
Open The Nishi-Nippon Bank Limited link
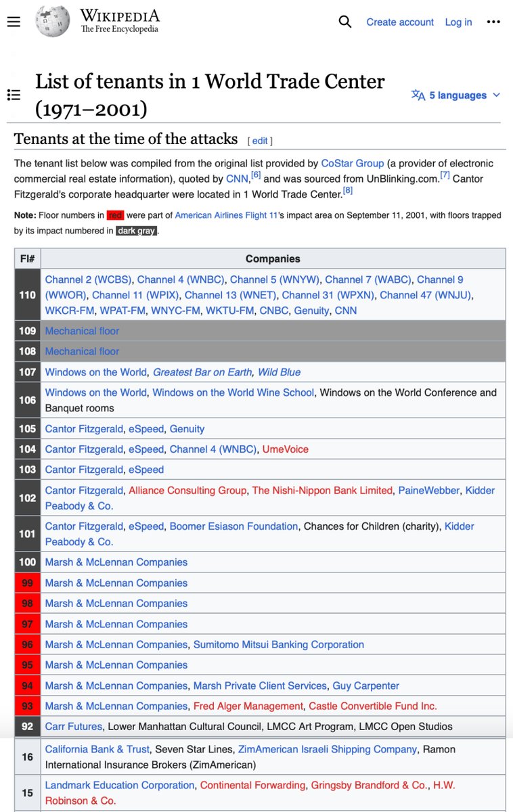click(x=322, y=491)
